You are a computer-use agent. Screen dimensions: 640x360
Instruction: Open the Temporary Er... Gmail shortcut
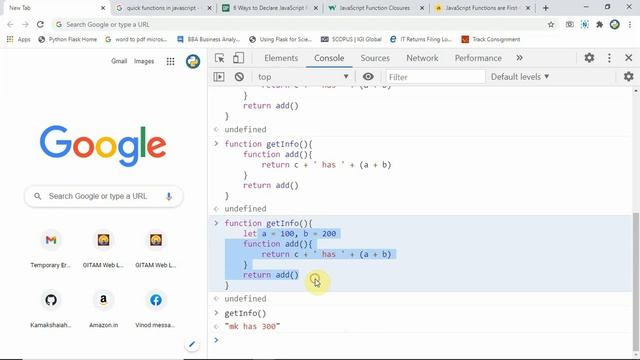(51, 248)
